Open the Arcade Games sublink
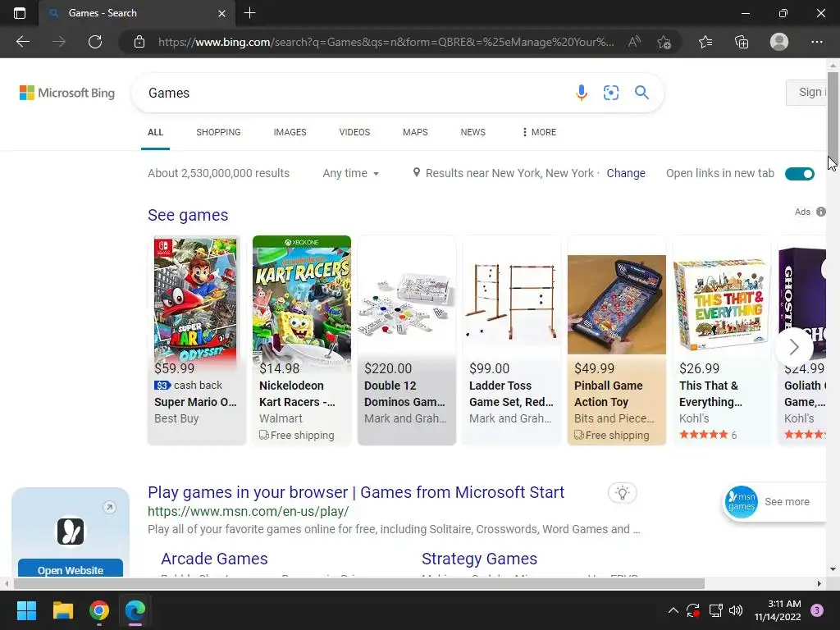The width and height of the screenshot is (840, 630). (214, 559)
